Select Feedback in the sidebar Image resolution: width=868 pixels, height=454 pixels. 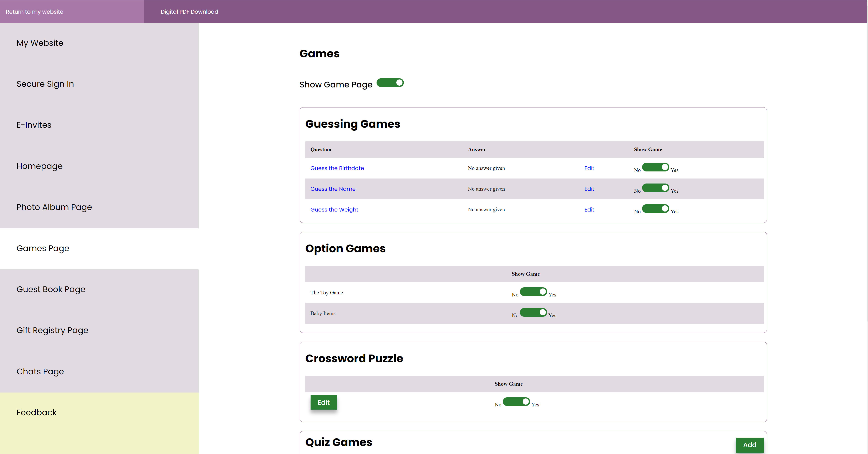coord(36,413)
